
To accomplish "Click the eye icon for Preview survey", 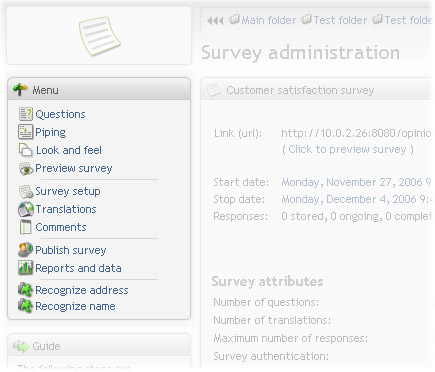I will click(26, 169).
